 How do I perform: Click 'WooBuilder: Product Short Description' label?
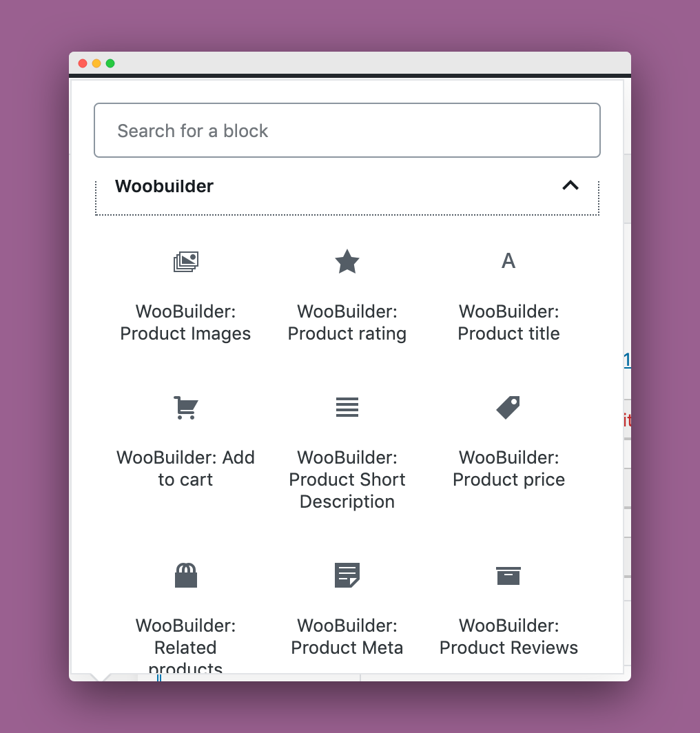pyautogui.click(x=347, y=479)
